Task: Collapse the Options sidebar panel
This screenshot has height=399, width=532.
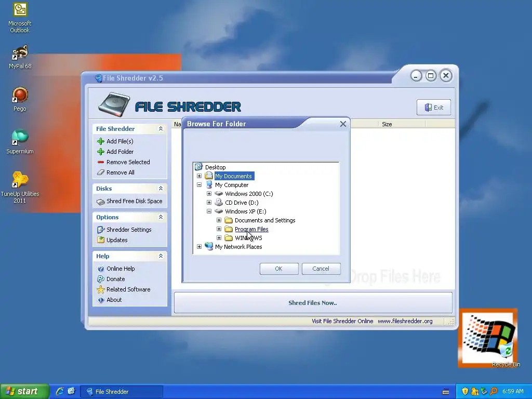Action: pos(161,217)
